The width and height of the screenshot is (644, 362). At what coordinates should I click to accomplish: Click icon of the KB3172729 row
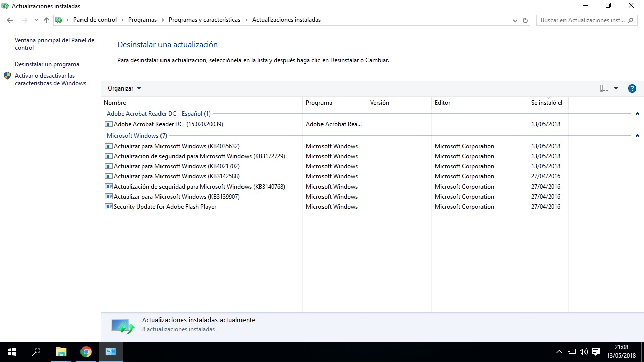pyautogui.click(x=108, y=156)
